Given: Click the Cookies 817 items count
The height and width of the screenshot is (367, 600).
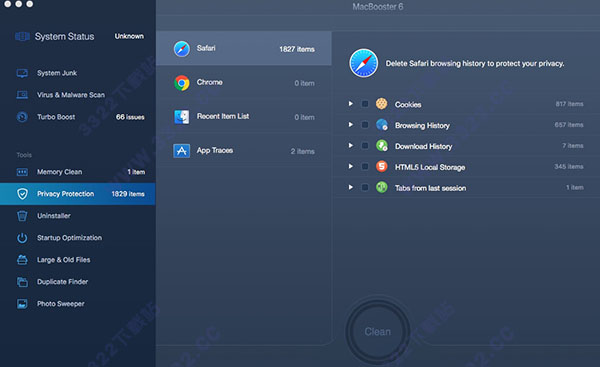Looking at the screenshot, I should coord(569,104).
